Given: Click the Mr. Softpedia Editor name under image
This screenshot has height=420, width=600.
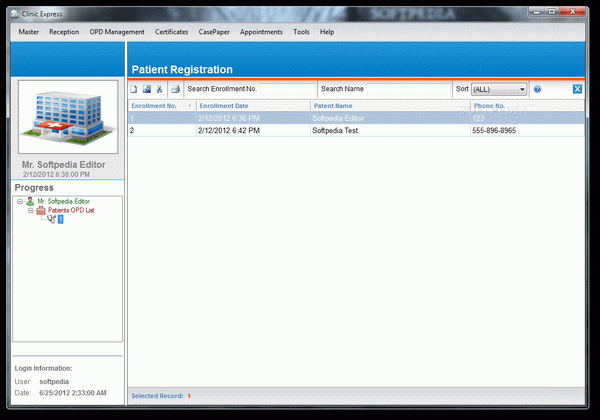Looking at the screenshot, I should pyautogui.click(x=64, y=164).
